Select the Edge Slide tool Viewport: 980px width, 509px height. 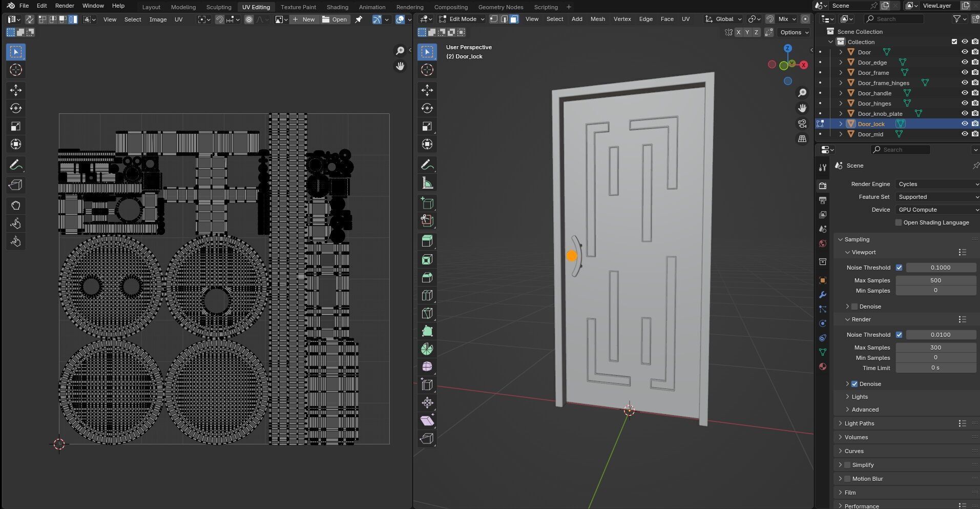pos(427,385)
